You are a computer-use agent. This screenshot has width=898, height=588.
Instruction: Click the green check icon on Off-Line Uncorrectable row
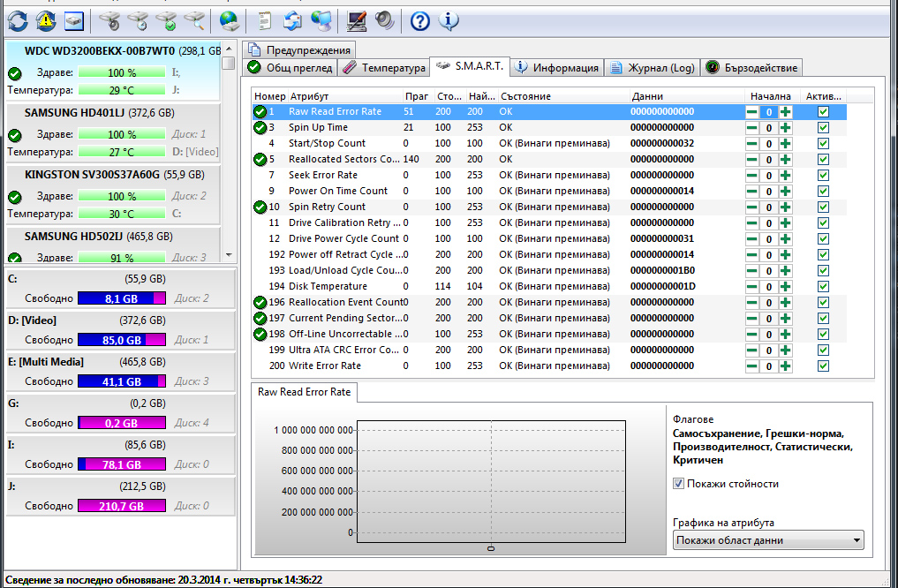point(260,334)
